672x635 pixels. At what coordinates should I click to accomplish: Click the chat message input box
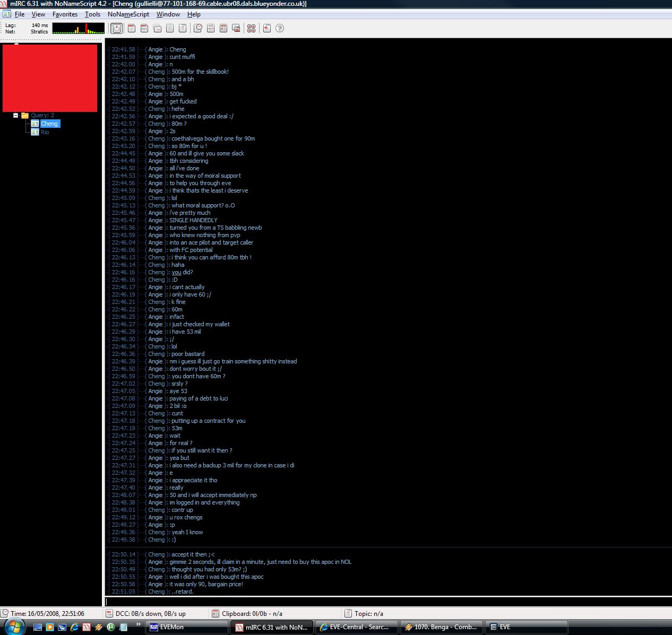click(x=388, y=601)
